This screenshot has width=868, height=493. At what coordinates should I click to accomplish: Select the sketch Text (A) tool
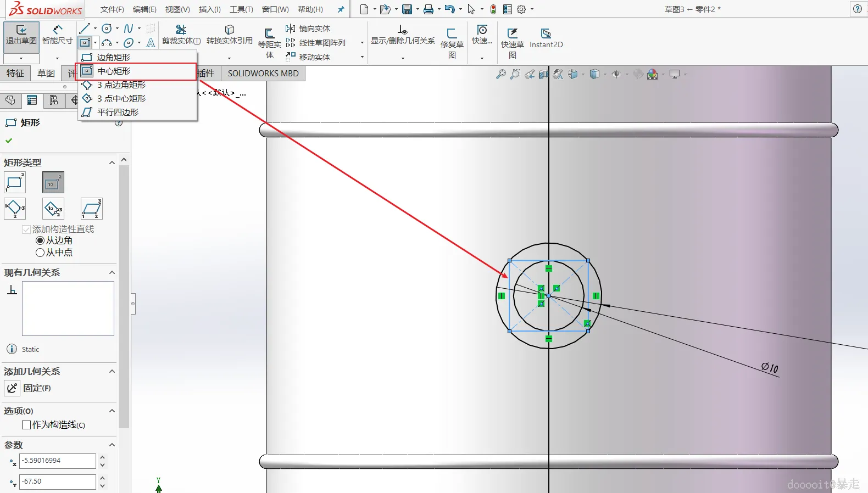tap(151, 42)
